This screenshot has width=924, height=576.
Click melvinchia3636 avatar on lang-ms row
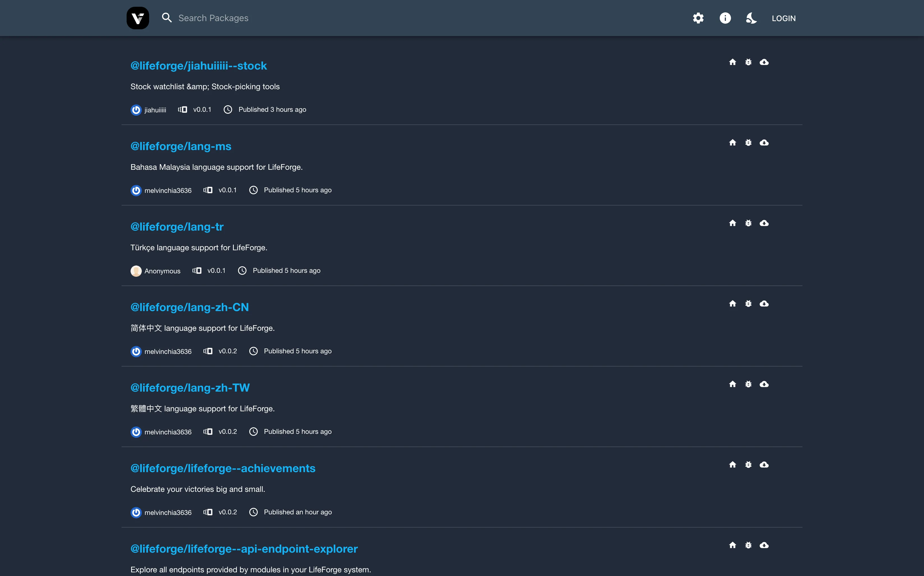pos(136,190)
